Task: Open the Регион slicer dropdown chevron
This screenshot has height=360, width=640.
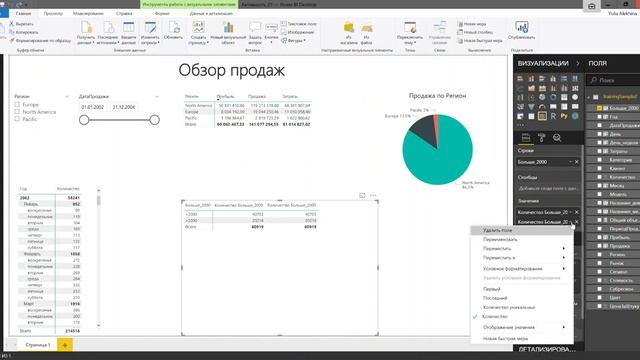Action: pyautogui.click(x=67, y=97)
